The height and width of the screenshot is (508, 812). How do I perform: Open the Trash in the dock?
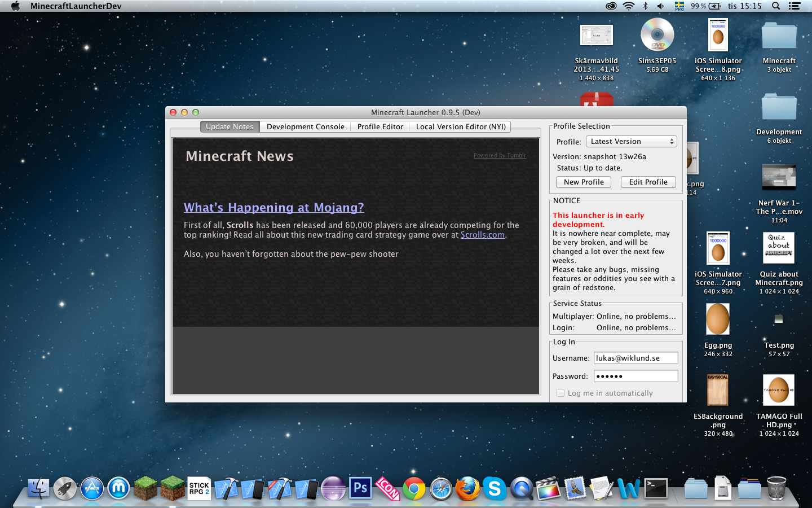[776, 489]
